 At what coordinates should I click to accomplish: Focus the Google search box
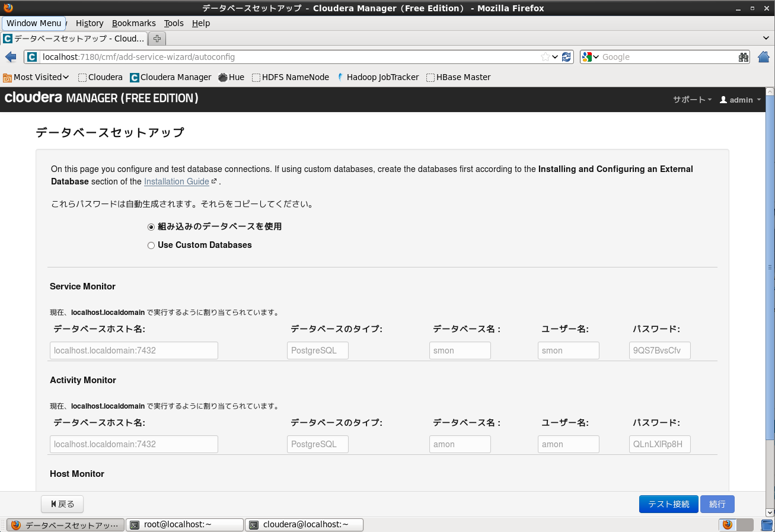(x=669, y=57)
